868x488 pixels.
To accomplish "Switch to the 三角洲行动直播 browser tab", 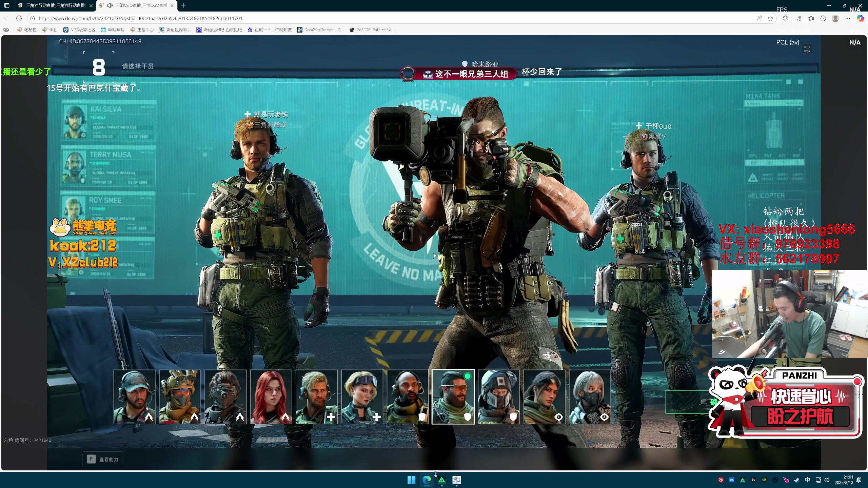I will tap(56, 5).
